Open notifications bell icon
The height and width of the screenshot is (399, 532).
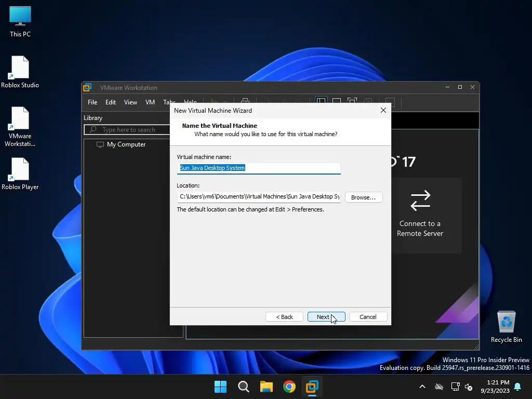(x=518, y=387)
